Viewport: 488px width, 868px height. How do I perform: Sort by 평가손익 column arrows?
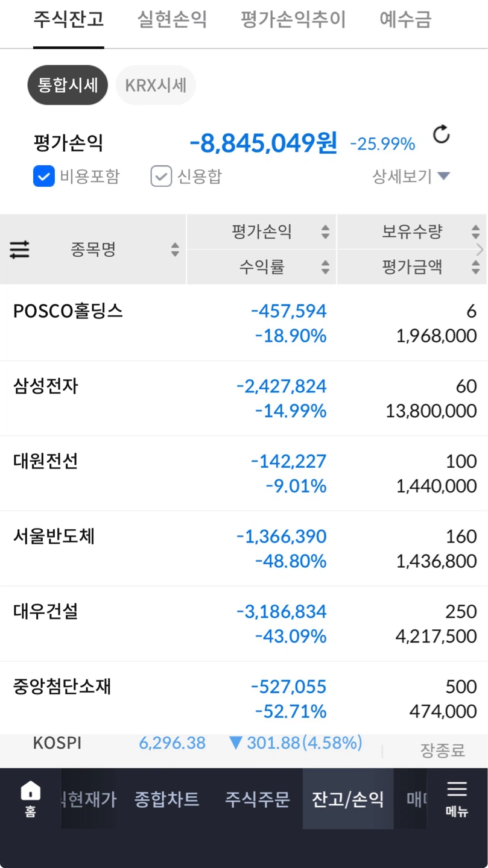[x=325, y=231]
